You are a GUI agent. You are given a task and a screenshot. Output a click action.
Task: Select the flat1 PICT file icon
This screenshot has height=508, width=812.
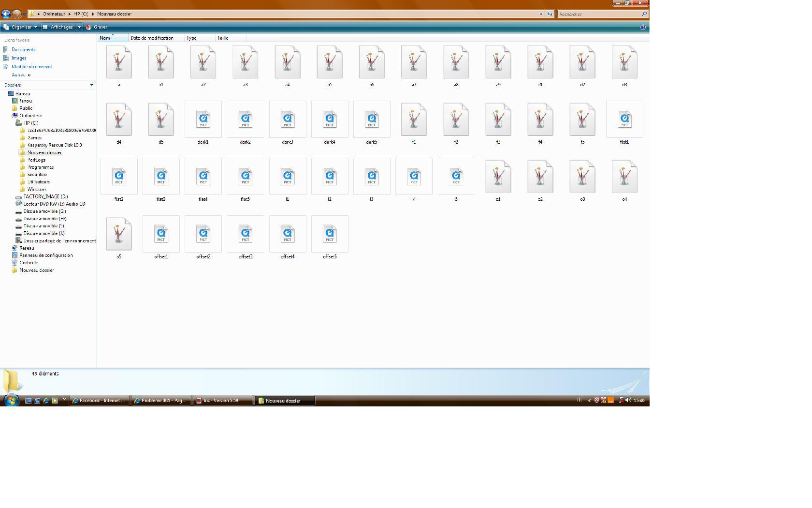pyautogui.click(x=624, y=119)
